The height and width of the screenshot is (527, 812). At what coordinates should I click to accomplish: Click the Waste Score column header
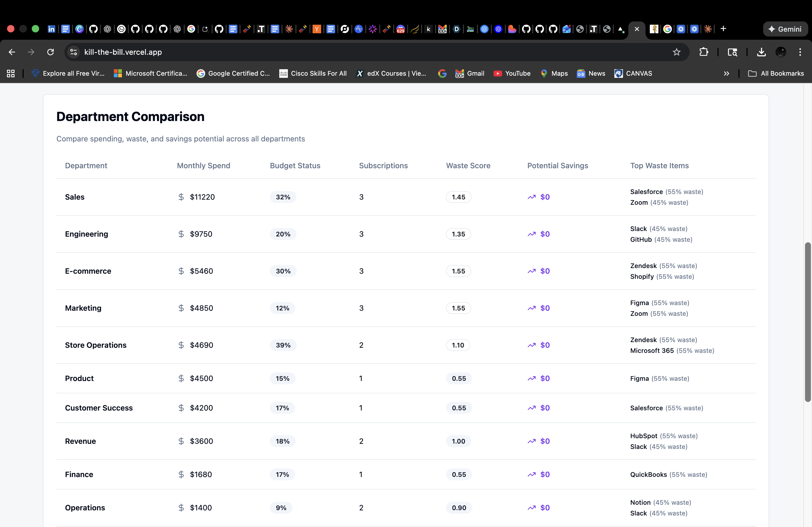(x=468, y=166)
